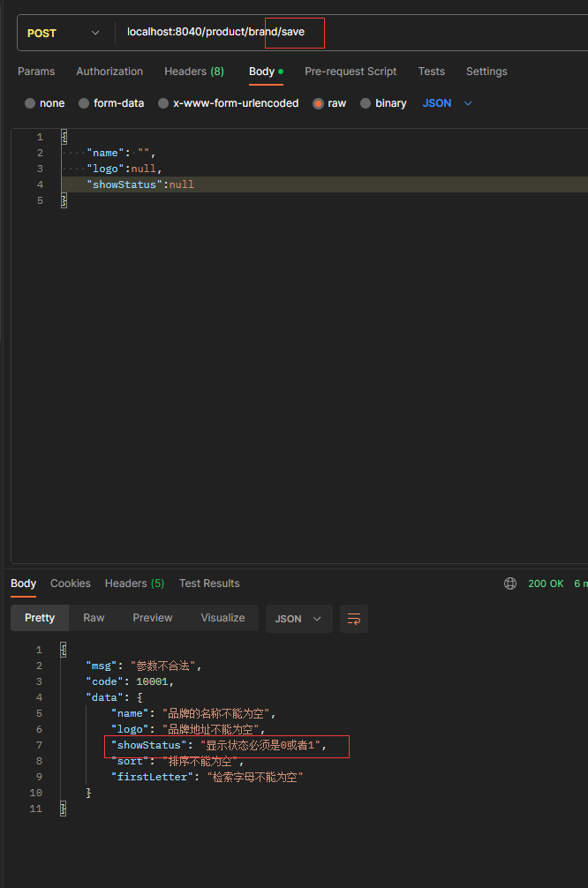
Task: Click the "data": { line in response
Action: pyautogui.click(x=114, y=697)
